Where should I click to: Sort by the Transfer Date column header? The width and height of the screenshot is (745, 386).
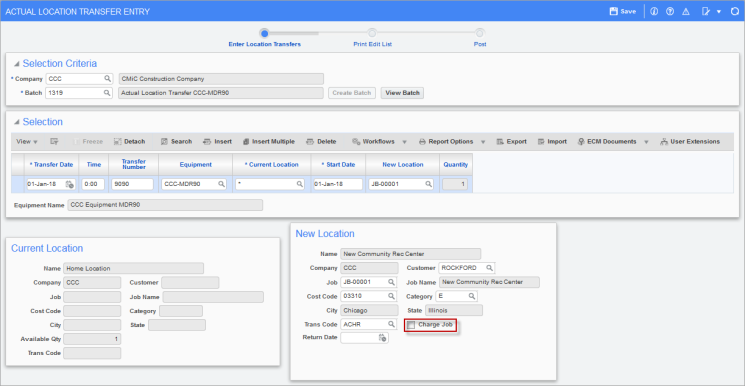click(51, 164)
